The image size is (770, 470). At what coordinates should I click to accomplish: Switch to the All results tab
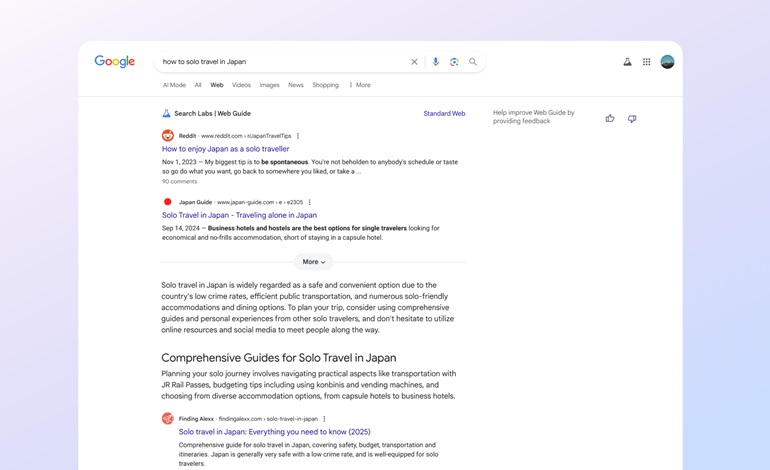click(198, 85)
